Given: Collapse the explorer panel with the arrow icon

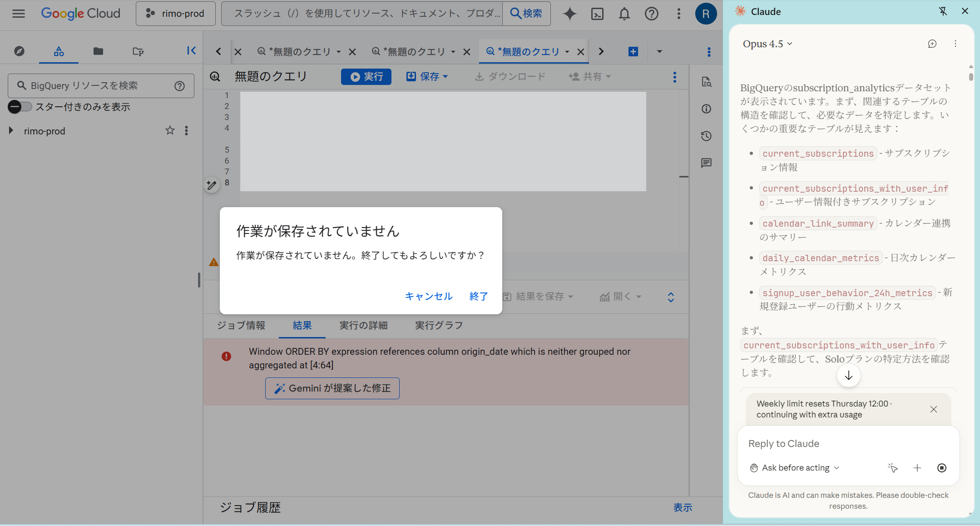Looking at the screenshot, I should [191, 51].
